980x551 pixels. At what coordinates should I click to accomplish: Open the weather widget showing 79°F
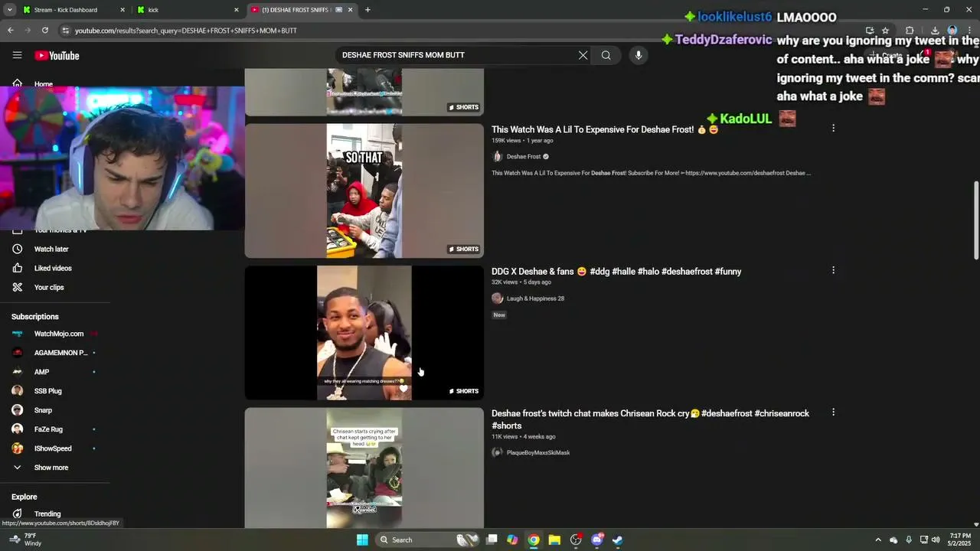coord(24,540)
